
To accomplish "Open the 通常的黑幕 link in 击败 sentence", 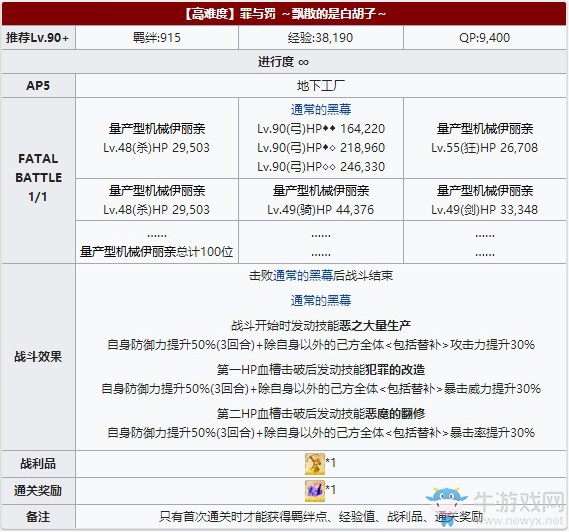I will tap(303, 276).
